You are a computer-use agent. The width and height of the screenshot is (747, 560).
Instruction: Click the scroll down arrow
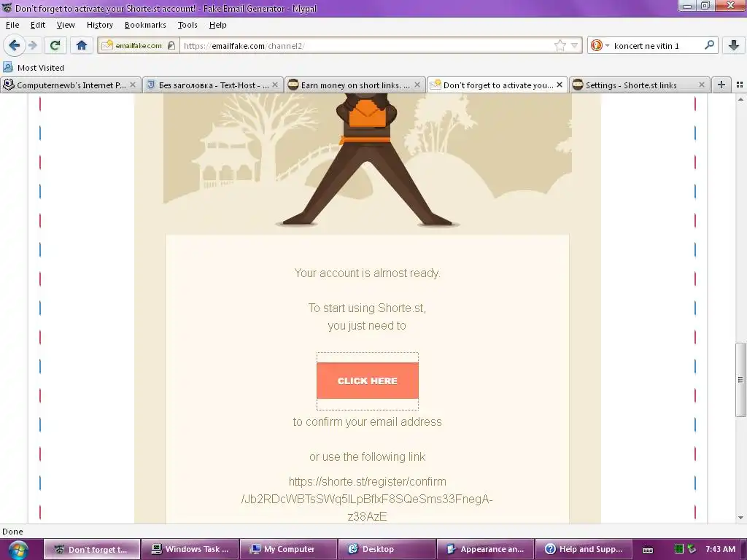point(740,518)
